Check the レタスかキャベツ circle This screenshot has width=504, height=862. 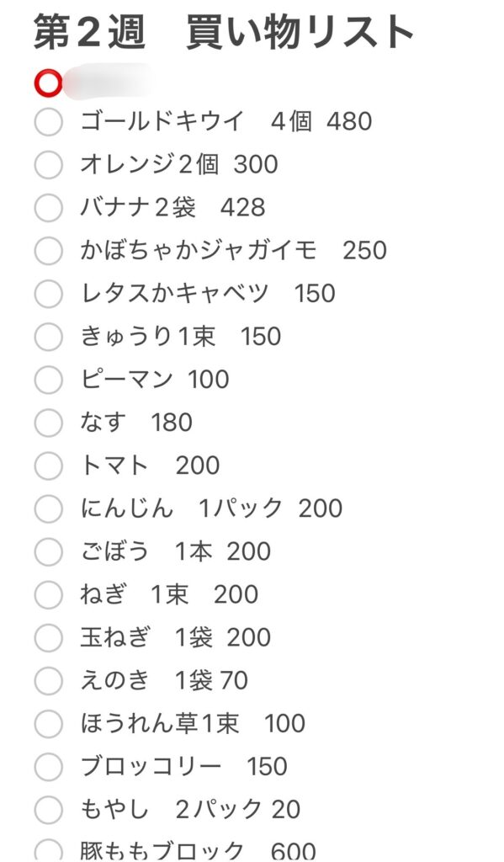pyautogui.click(x=48, y=294)
